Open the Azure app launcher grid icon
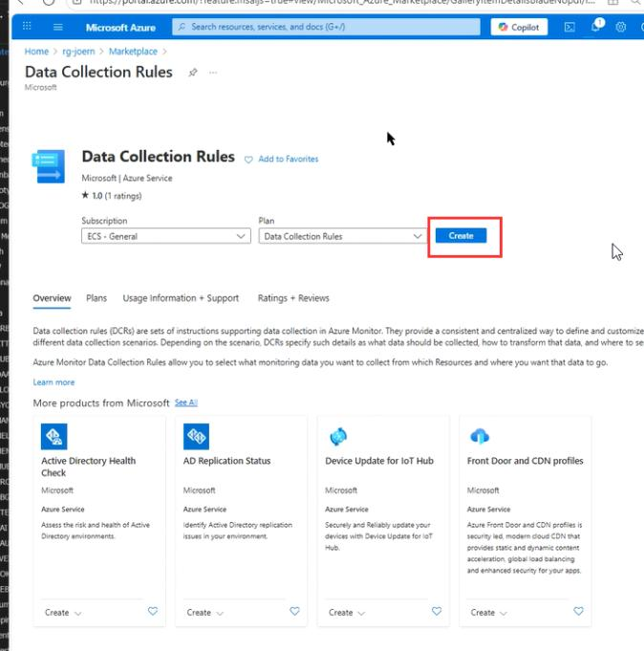Viewport: 644px width, 651px height. click(x=27, y=26)
